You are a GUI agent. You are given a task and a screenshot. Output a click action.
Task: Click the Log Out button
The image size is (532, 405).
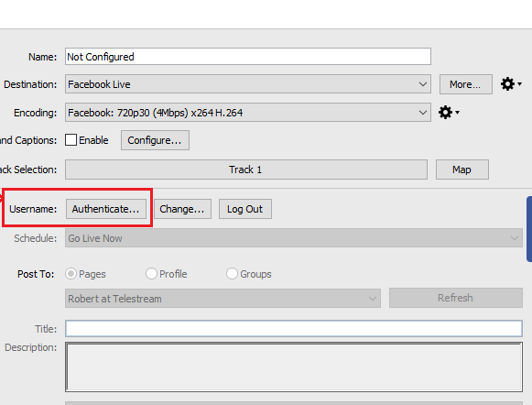coord(245,209)
